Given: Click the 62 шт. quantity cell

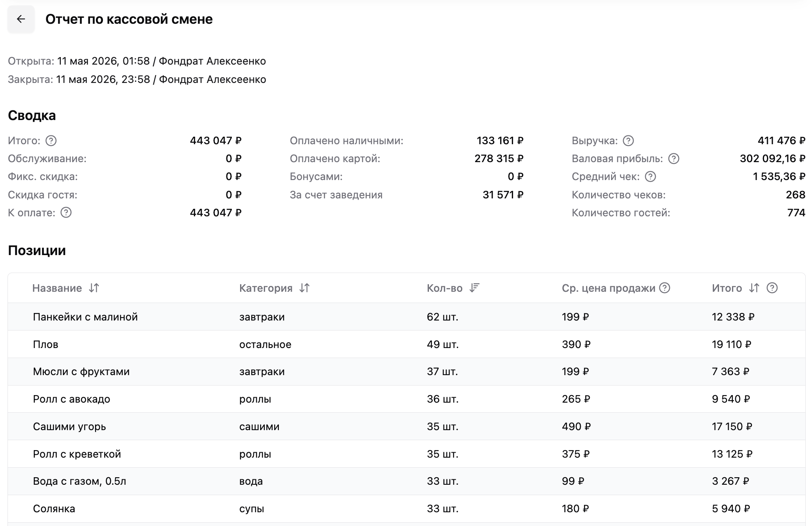Looking at the screenshot, I should tap(443, 317).
